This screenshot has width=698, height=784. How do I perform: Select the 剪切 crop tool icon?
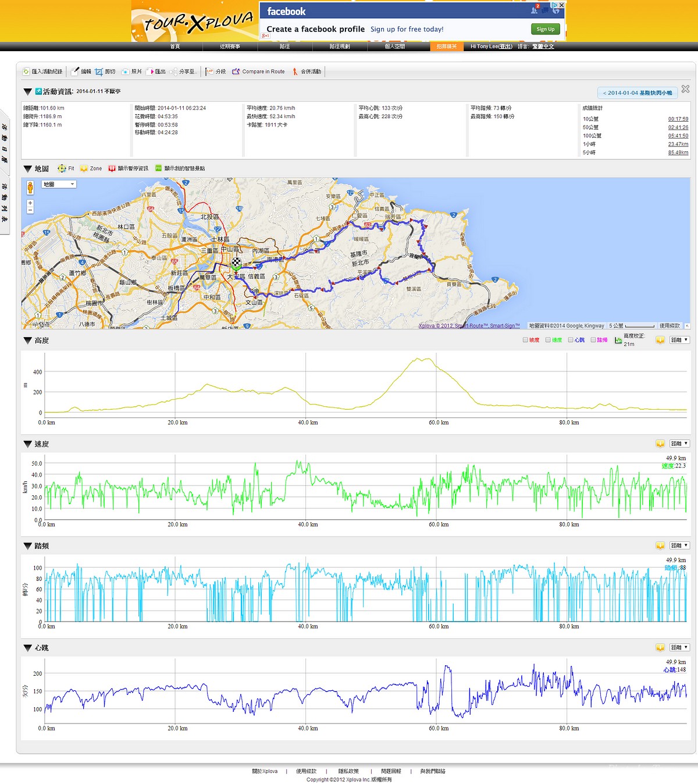coord(99,72)
